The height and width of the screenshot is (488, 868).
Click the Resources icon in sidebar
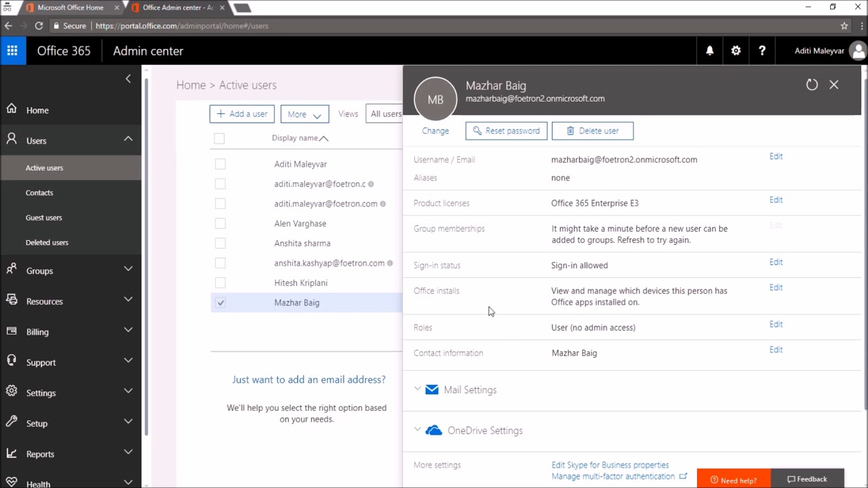click(12, 300)
